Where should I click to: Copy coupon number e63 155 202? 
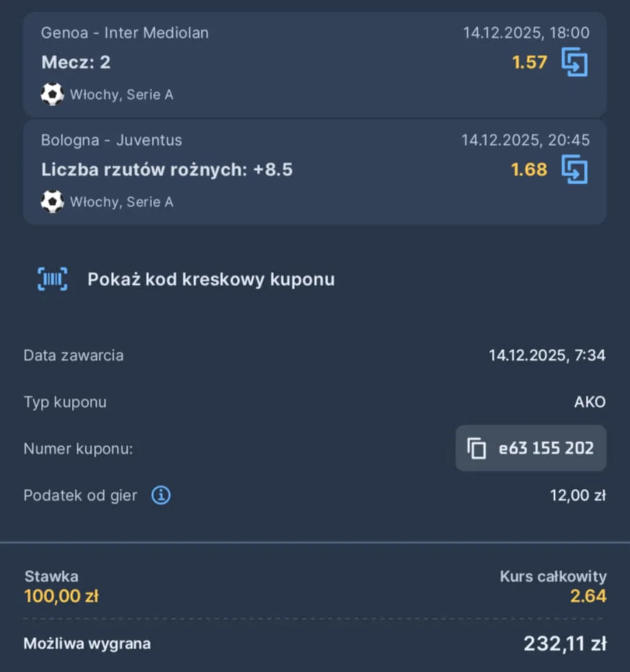click(545, 448)
